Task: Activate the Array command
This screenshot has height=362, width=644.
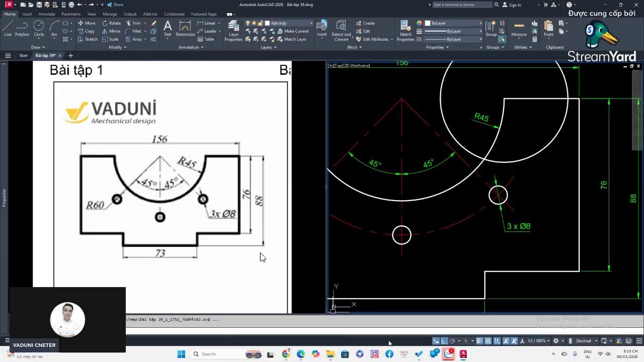Action: point(134,39)
